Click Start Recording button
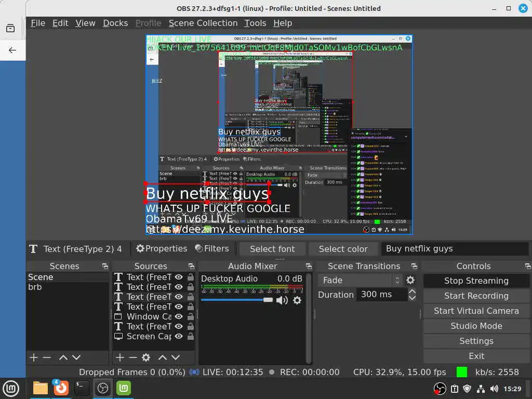 (x=476, y=296)
